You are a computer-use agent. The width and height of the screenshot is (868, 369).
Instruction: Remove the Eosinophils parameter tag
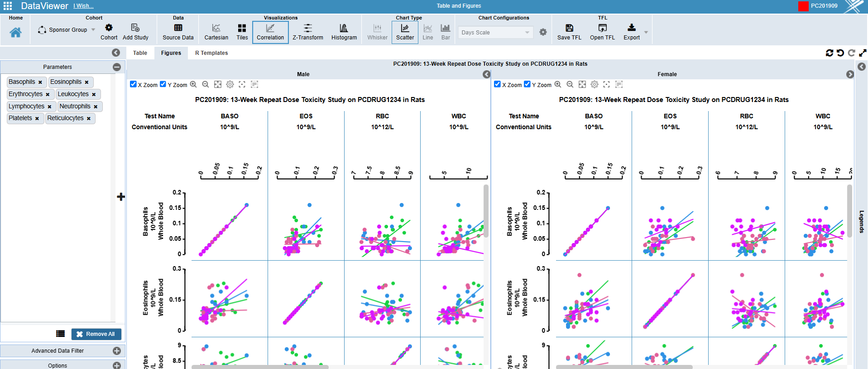click(86, 82)
